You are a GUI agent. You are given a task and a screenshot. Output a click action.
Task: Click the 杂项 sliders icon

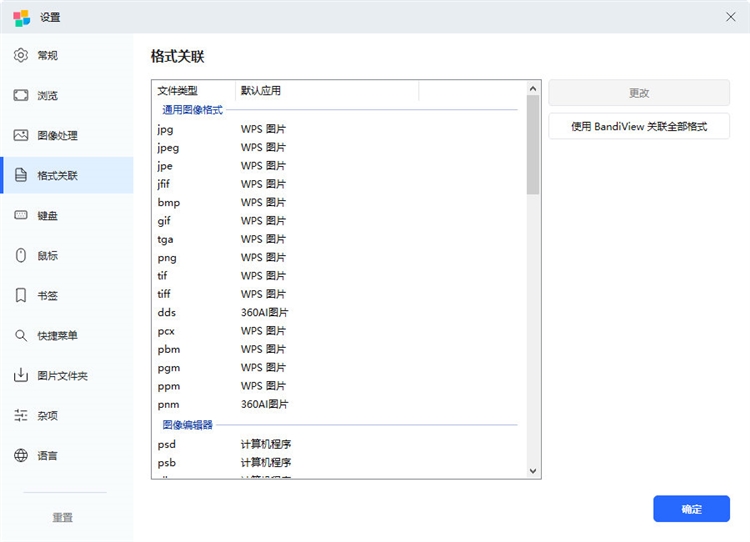coord(21,415)
